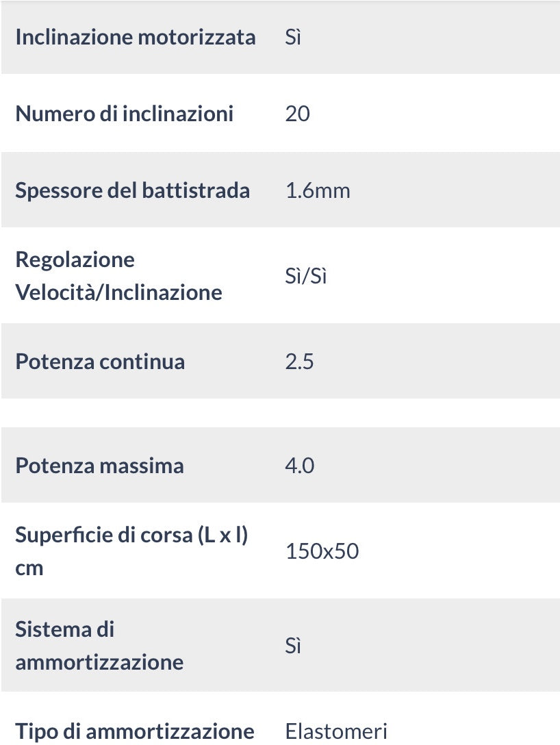
Task: Select the 'Sì' value for Inclinazione motorizzata
Action: (293, 37)
